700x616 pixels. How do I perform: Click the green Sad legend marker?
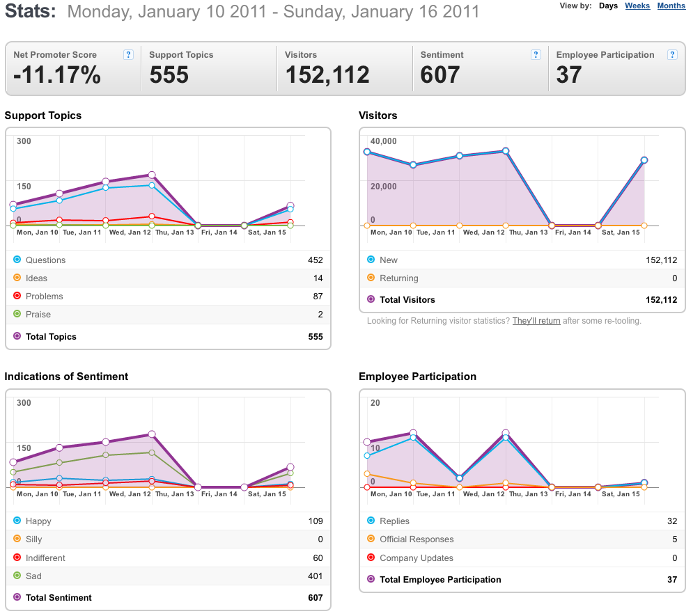[x=17, y=576]
